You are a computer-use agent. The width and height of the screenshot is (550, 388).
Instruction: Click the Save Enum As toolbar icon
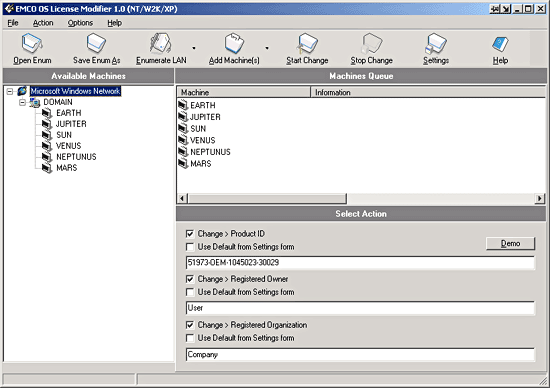[96, 44]
